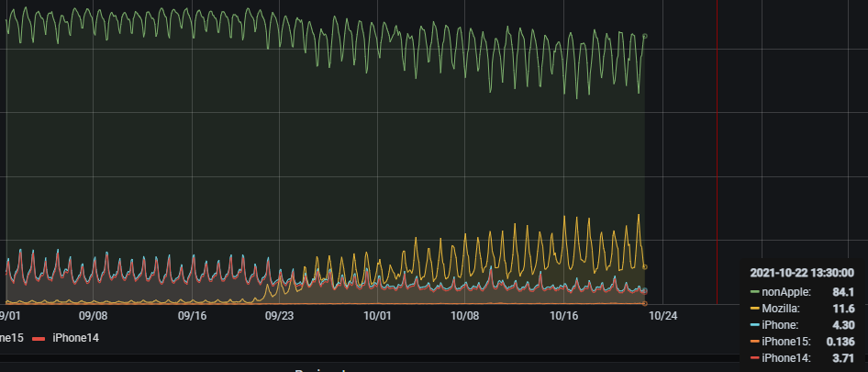
Task: Click the red vertical time marker line
Action: click(x=717, y=152)
